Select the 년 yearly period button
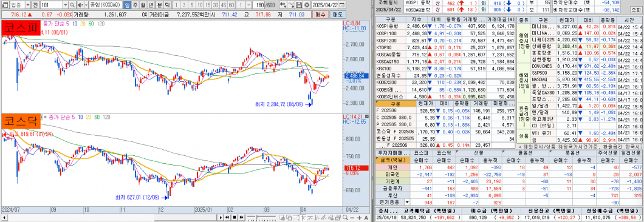The width and height of the screenshot is (644, 222). pos(151,5)
